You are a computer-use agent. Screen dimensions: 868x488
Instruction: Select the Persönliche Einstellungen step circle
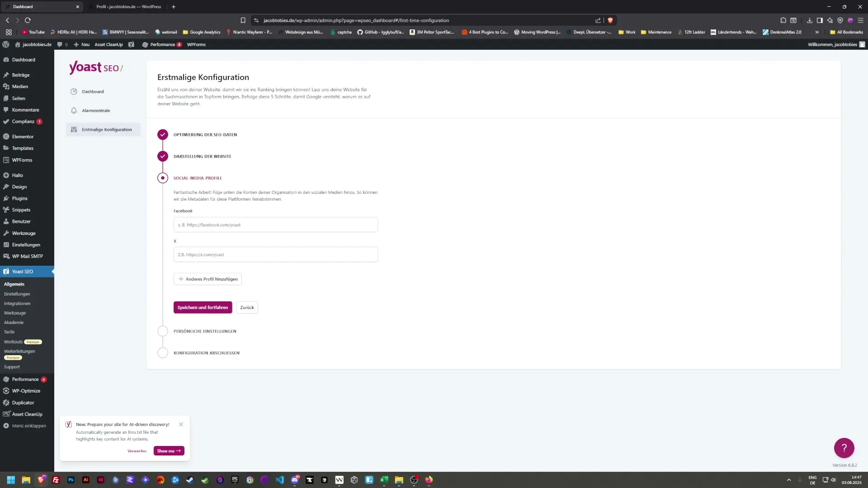pyautogui.click(x=163, y=331)
